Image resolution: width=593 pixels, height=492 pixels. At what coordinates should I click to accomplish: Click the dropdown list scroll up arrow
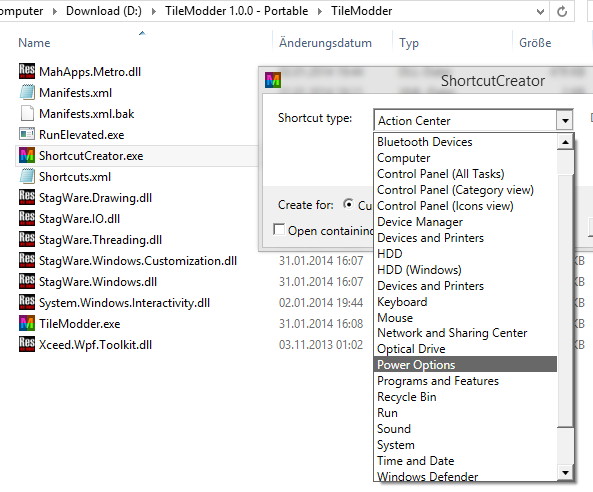565,142
